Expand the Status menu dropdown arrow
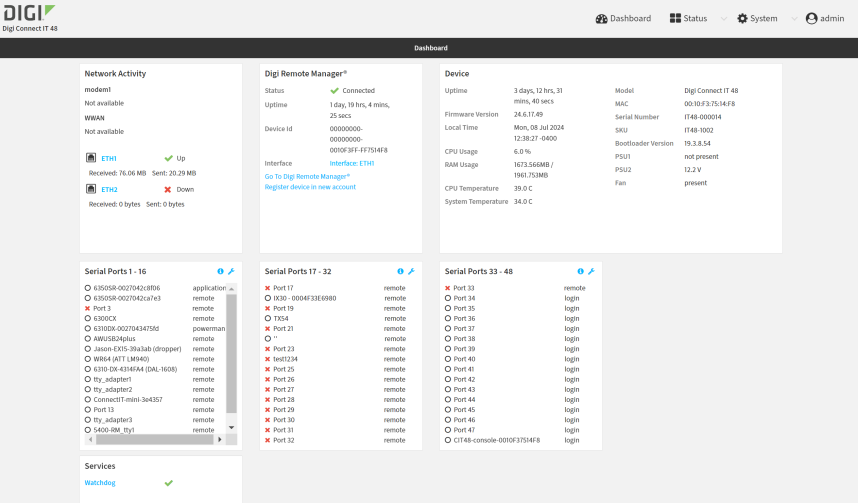This screenshot has height=503, width=858. click(724, 19)
